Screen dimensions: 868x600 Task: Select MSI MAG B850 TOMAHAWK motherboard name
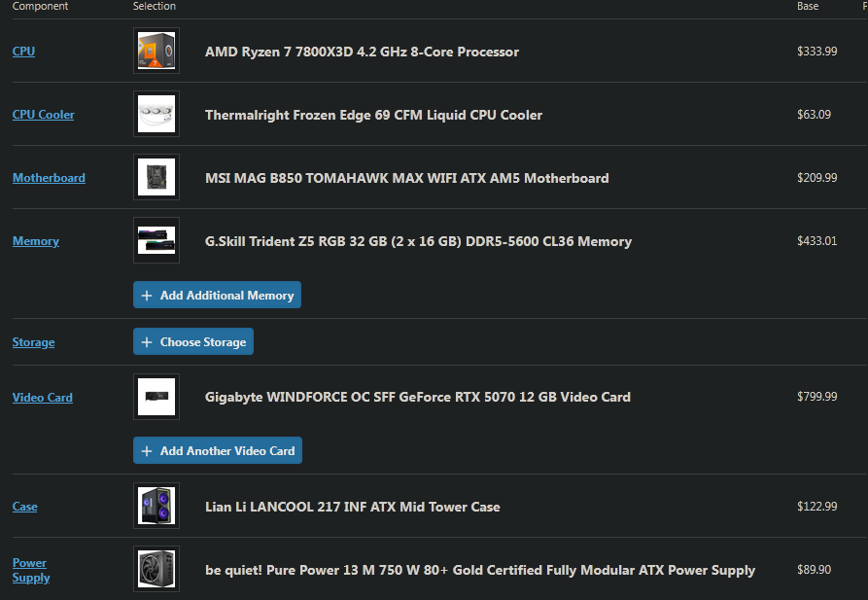click(x=407, y=178)
